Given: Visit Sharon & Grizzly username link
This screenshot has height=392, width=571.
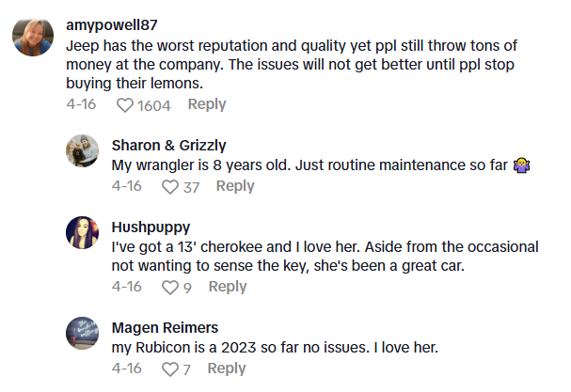Looking at the screenshot, I should coord(168,145).
